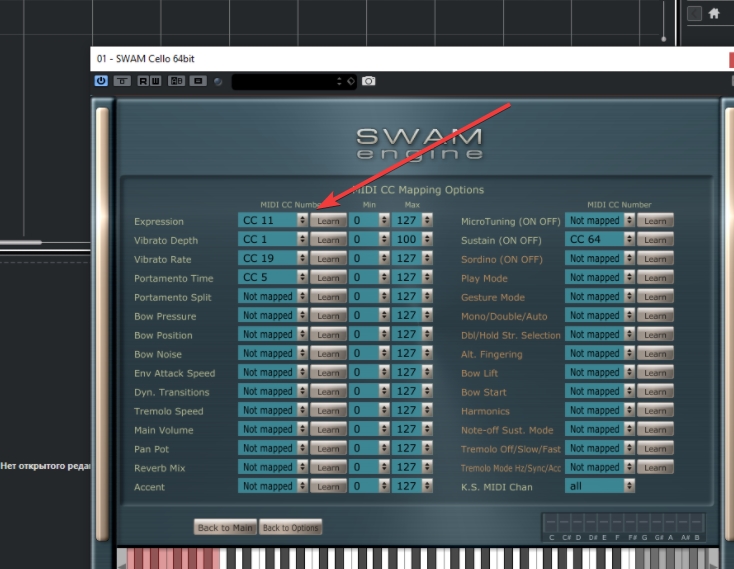The width and height of the screenshot is (734, 569).
Task: Click the home icon at top right
Action: point(714,14)
